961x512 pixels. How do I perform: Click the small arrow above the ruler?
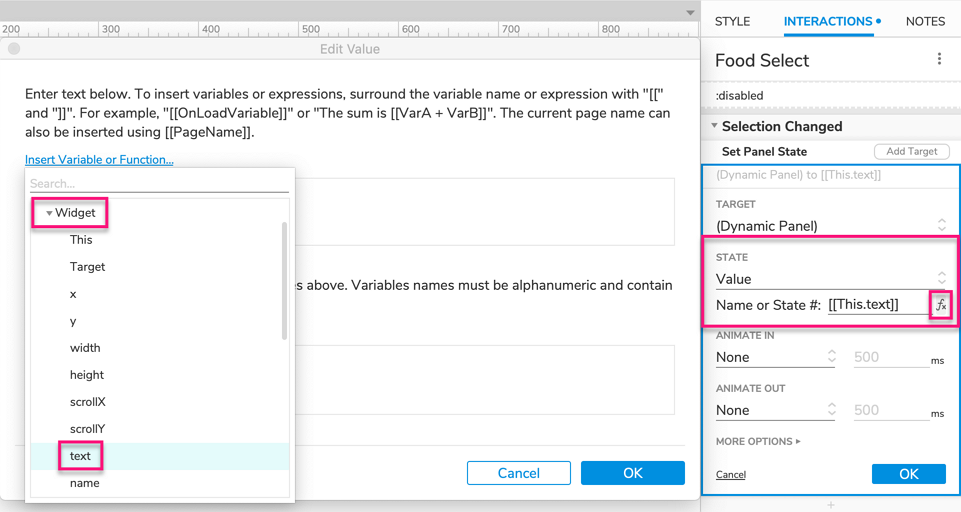[689, 12]
